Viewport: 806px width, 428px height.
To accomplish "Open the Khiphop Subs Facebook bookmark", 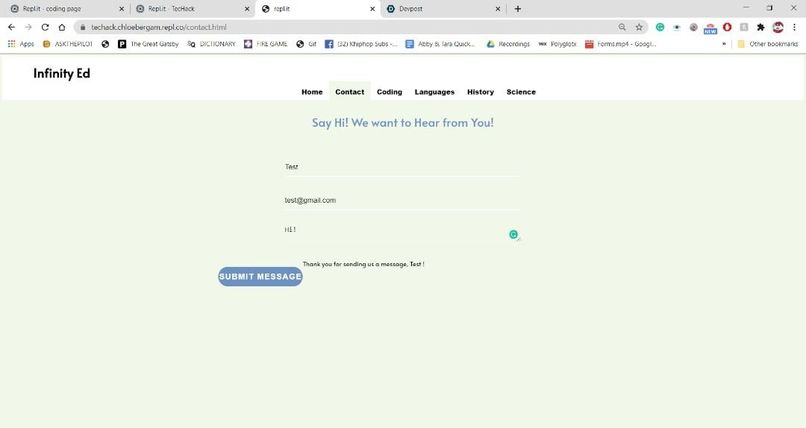I will tap(361, 44).
